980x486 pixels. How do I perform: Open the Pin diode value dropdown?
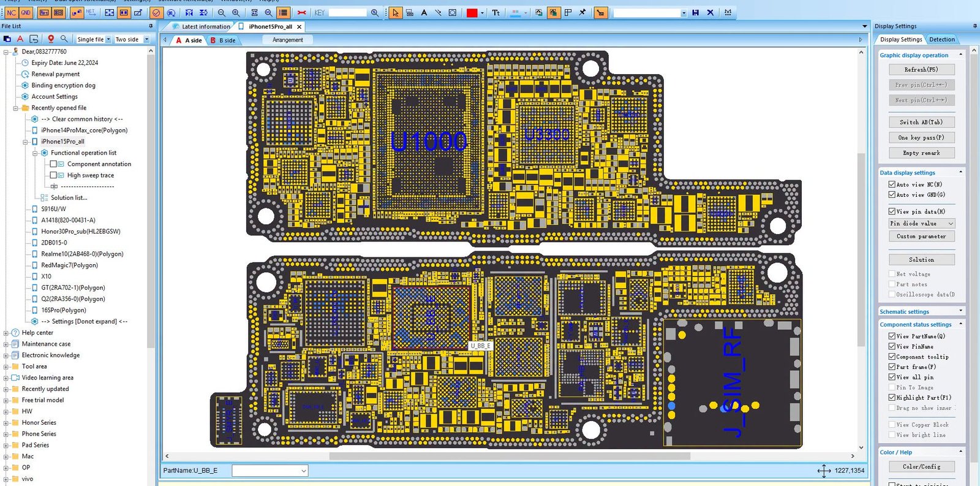point(922,223)
